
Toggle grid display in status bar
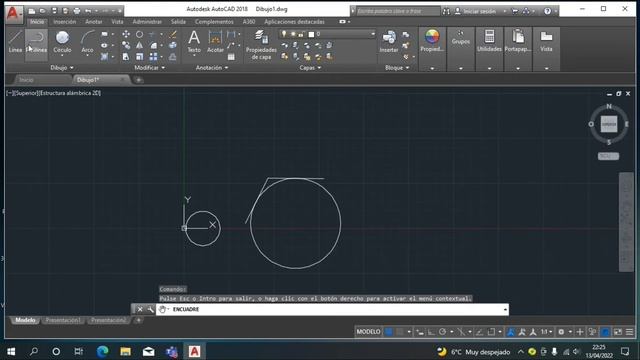388,332
